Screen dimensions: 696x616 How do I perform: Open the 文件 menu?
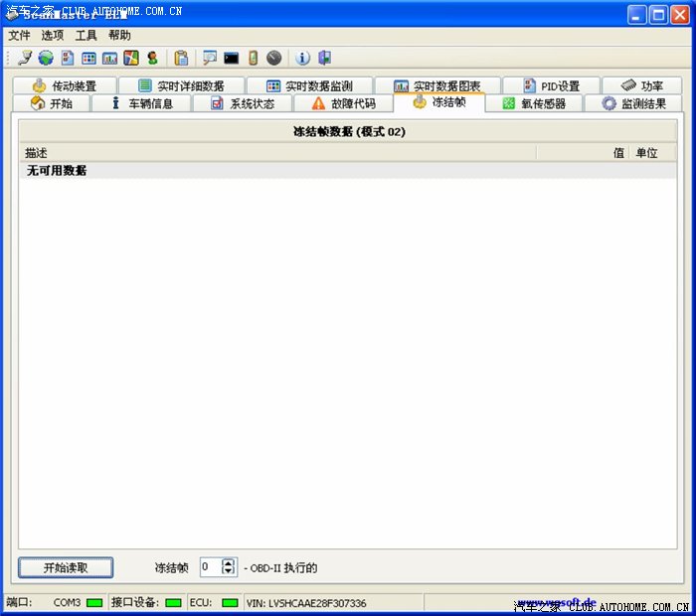pos(19,35)
